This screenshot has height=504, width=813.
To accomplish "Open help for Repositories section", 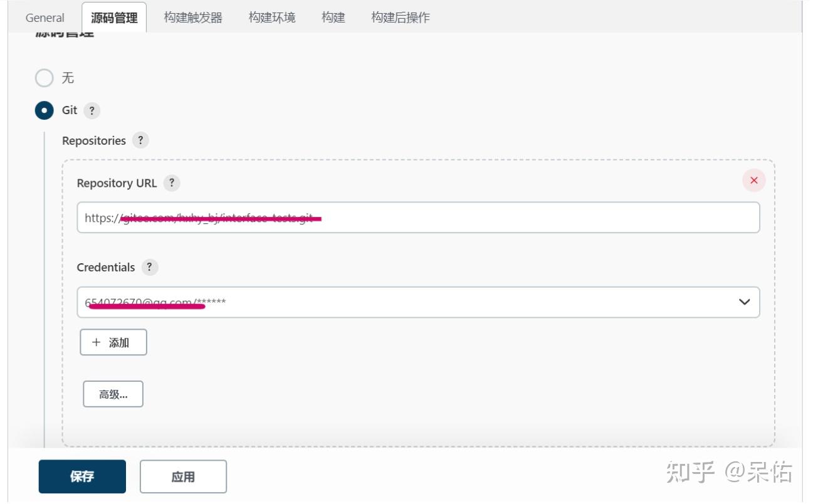I will tap(140, 141).
